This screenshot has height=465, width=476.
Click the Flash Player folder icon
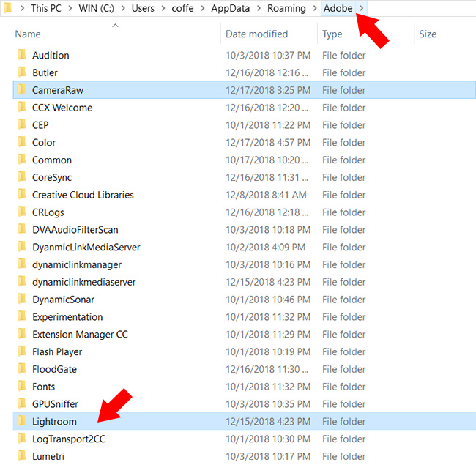[21, 351]
